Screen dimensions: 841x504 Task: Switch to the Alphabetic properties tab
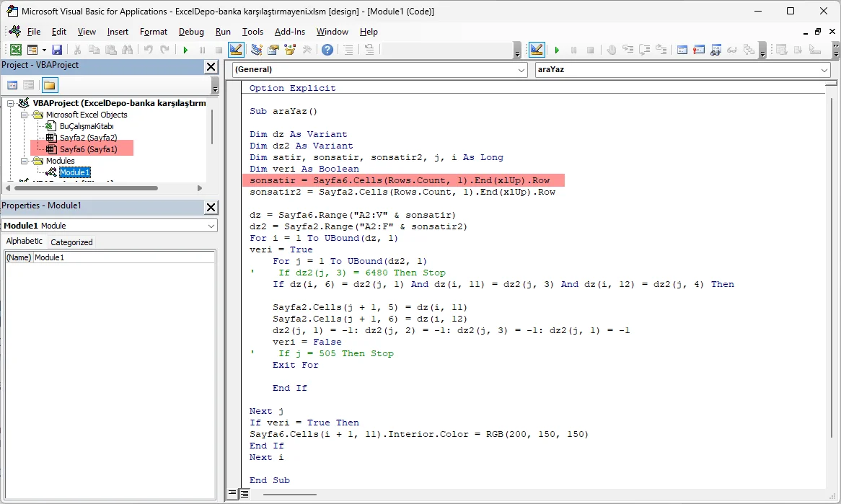(24, 242)
